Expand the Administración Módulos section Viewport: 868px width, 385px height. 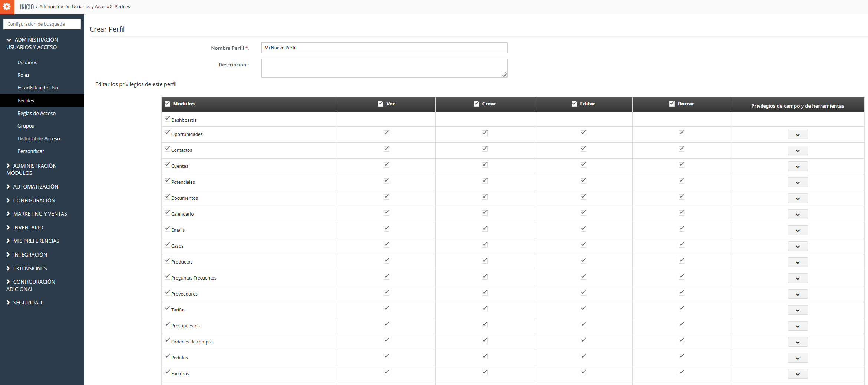click(x=32, y=169)
